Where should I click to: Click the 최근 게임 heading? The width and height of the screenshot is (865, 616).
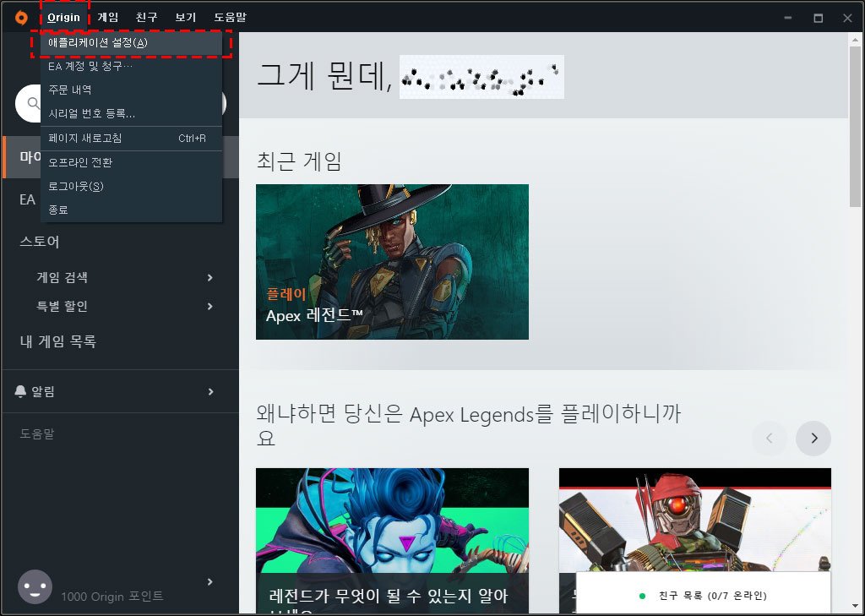[300, 161]
